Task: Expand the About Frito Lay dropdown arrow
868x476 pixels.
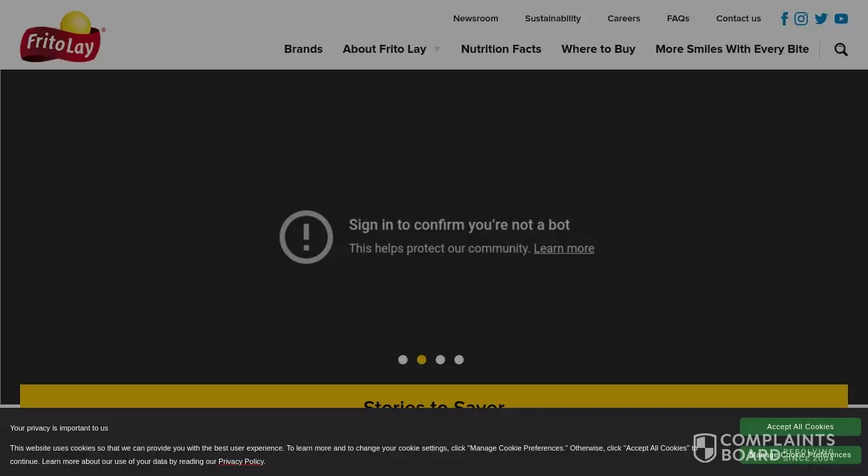Action: point(437,49)
